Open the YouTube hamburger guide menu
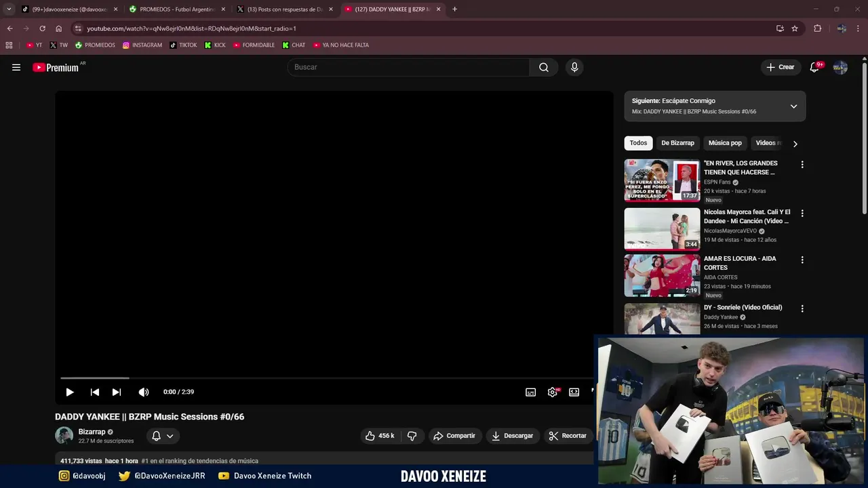This screenshot has width=868, height=488. click(x=16, y=67)
